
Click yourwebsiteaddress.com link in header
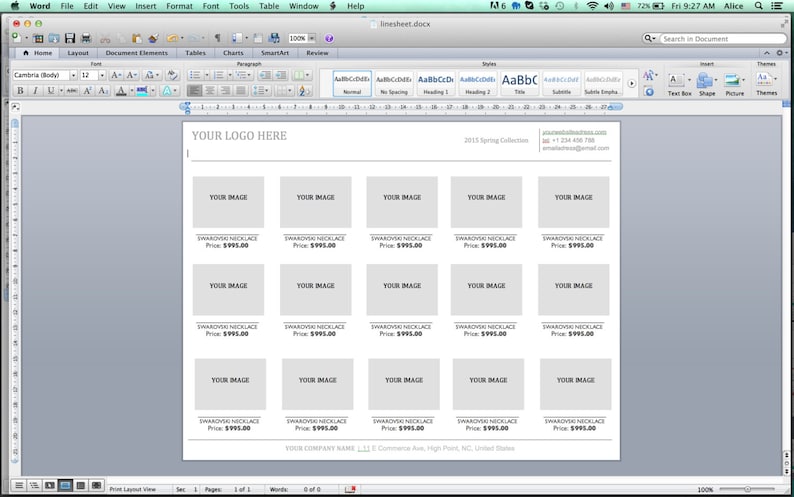574,132
